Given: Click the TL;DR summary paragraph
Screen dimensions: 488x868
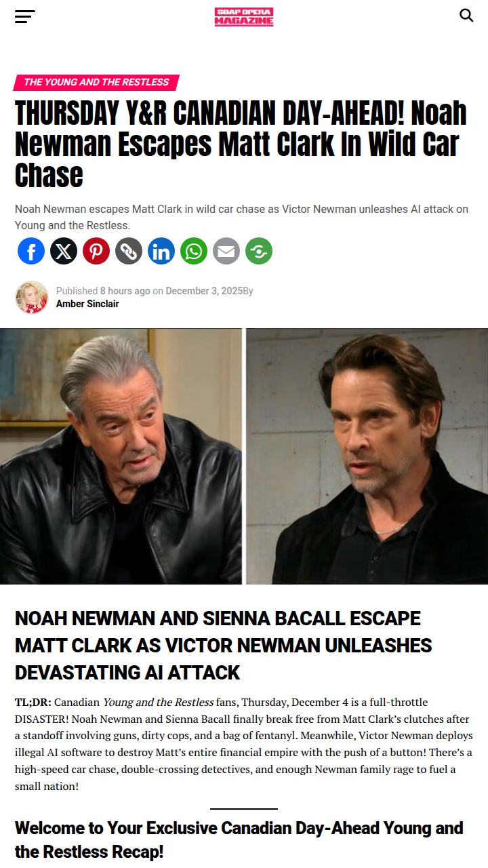Looking at the screenshot, I should pyautogui.click(x=244, y=744).
